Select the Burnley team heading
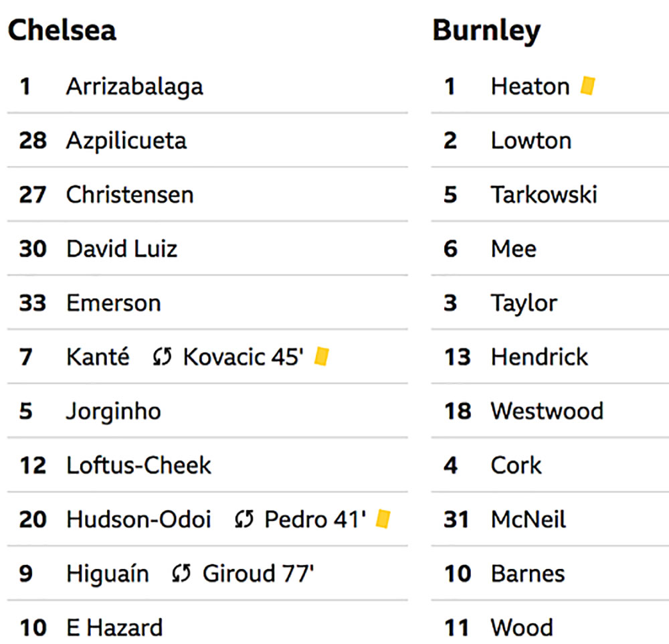This screenshot has width=669, height=644. pyautogui.click(x=486, y=31)
